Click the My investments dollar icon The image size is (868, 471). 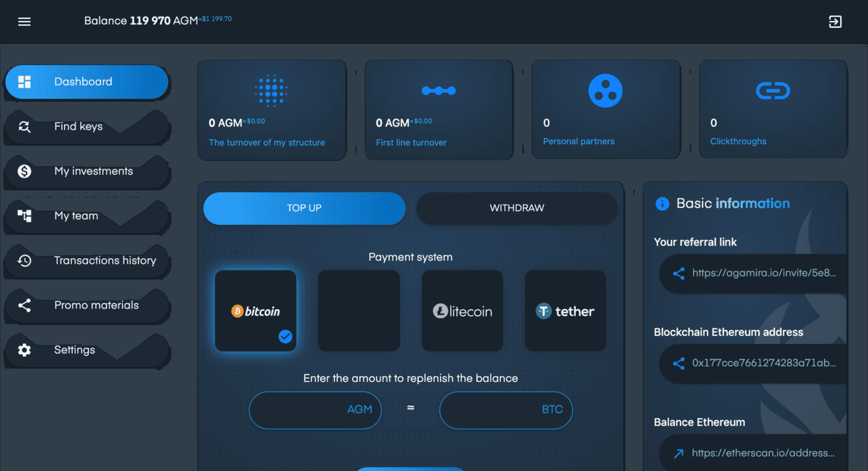click(24, 171)
